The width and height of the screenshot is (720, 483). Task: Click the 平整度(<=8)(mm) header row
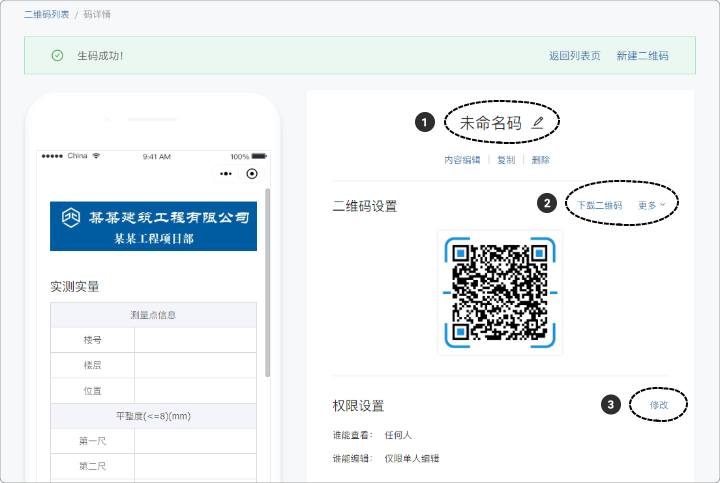click(153, 416)
